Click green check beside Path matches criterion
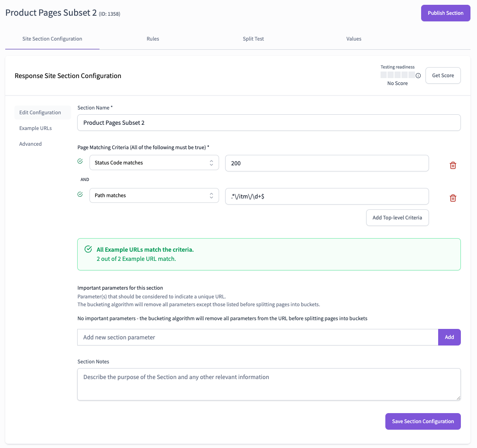Viewport: 477px width, 448px height. (80, 194)
